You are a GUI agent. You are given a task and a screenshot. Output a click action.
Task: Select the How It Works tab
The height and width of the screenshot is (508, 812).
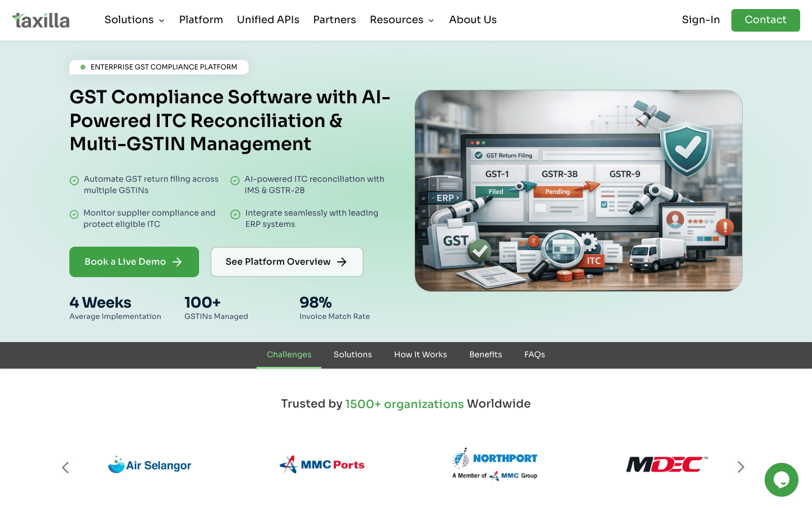click(x=421, y=354)
